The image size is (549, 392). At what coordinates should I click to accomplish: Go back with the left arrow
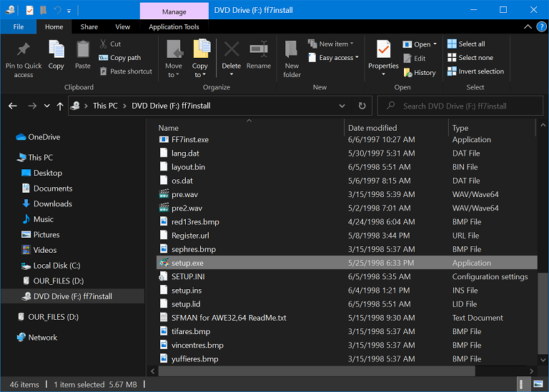(x=13, y=106)
